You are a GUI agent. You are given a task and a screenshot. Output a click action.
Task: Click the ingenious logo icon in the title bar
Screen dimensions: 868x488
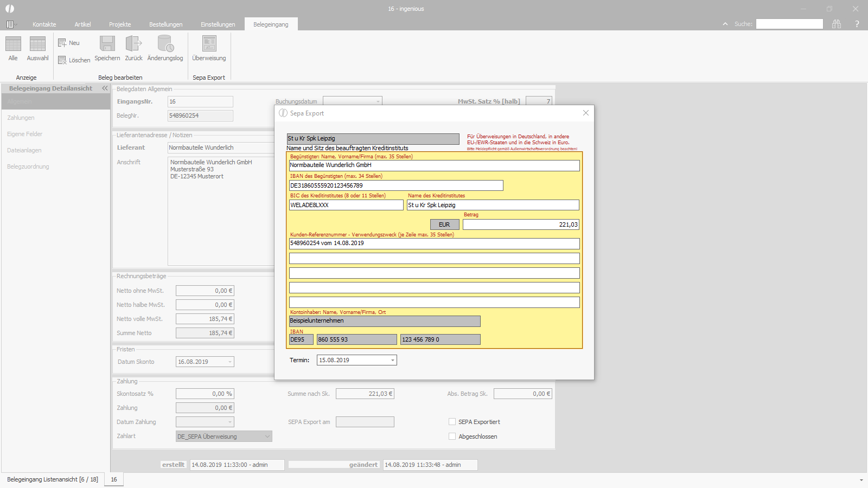click(x=10, y=9)
